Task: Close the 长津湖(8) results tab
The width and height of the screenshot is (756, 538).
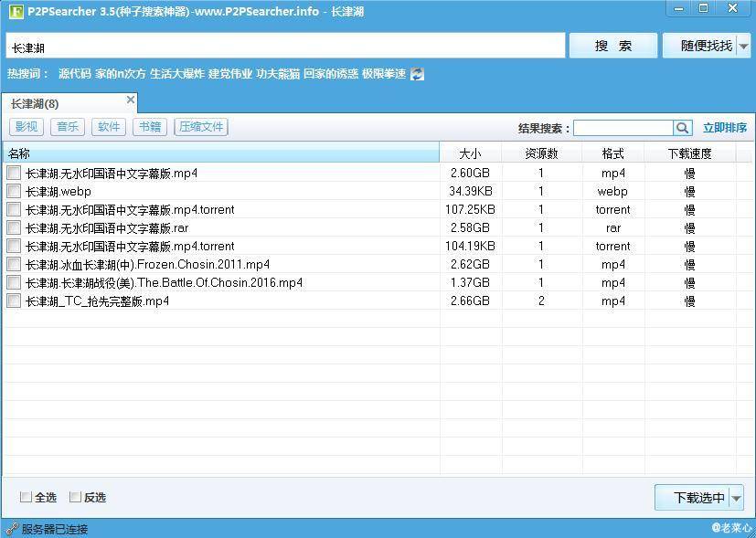Action: point(130,100)
